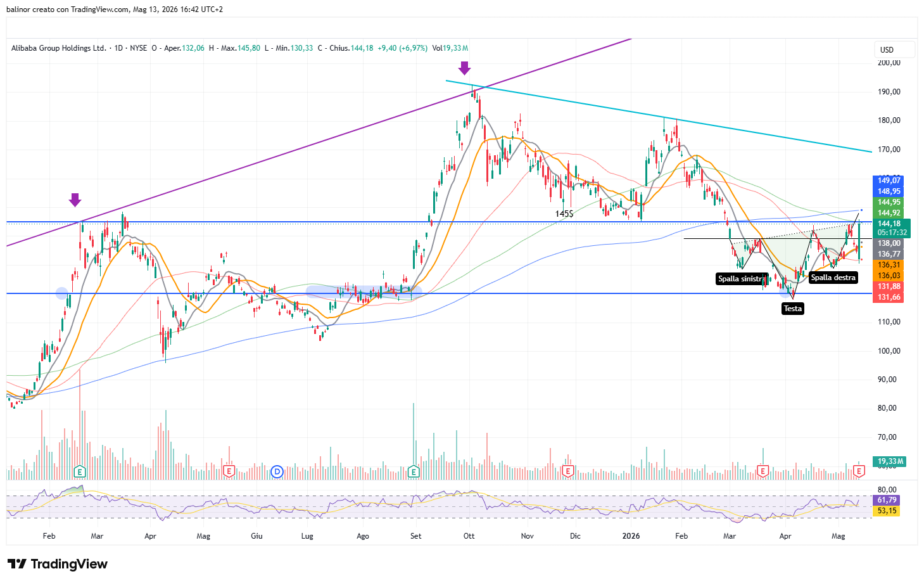
Task: Click the 61,79 RSI value label
Action: (887, 500)
